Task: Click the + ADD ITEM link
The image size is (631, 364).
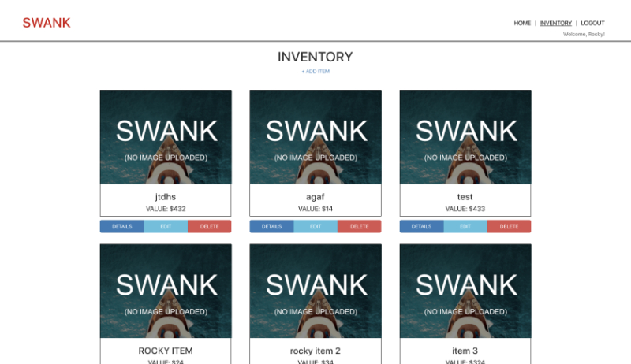Action: (315, 71)
